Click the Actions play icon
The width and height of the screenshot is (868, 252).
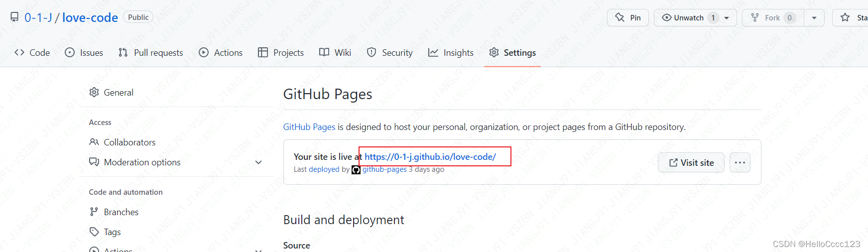[204, 52]
